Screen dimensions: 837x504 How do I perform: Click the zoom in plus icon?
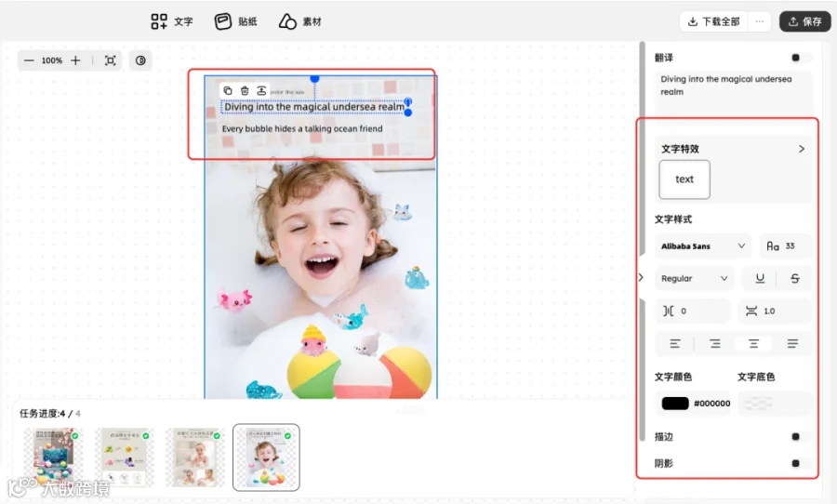click(76, 60)
